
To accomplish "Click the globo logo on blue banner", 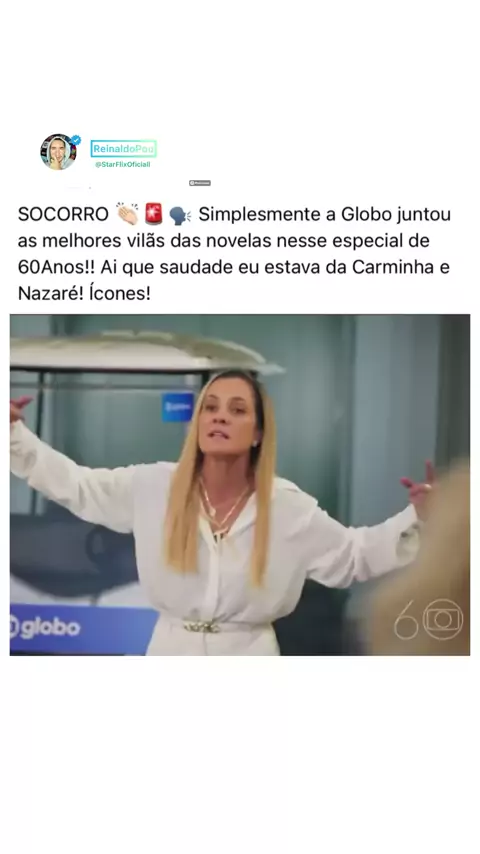I will [x=45, y=627].
